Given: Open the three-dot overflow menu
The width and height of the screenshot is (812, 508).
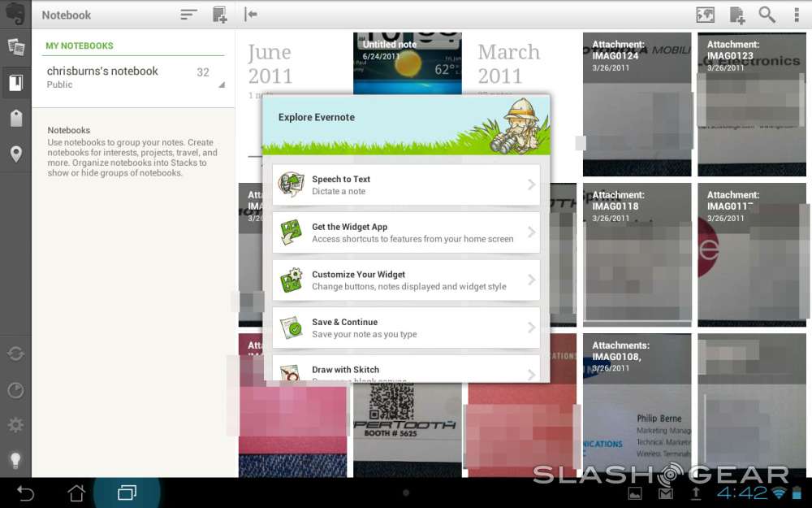Looking at the screenshot, I should click(x=797, y=15).
